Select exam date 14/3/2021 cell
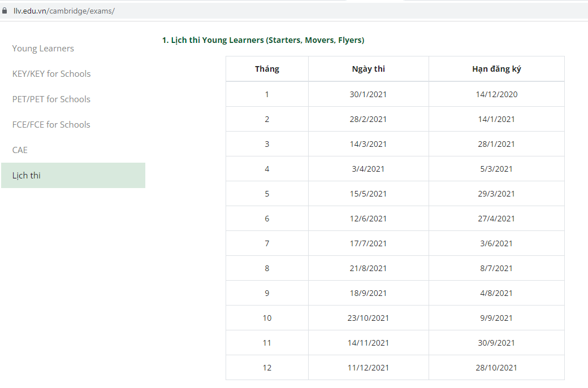The width and height of the screenshot is (588, 388). (368, 144)
